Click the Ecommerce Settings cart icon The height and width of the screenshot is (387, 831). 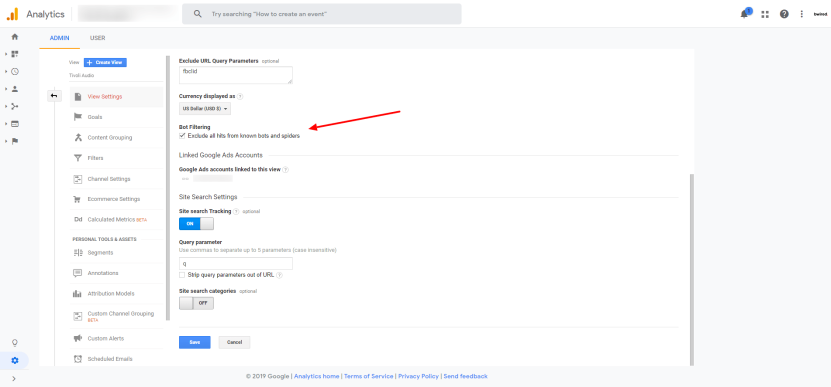click(x=78, y=199)
